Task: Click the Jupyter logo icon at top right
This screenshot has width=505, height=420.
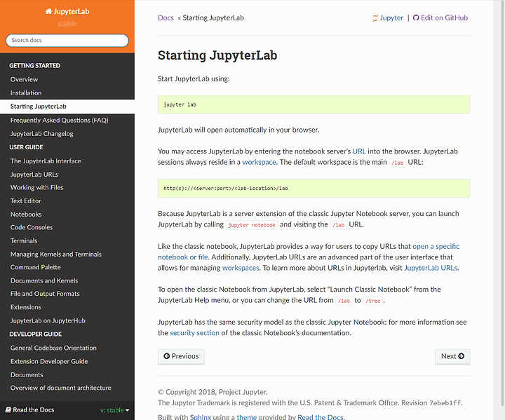Action: 375,18
